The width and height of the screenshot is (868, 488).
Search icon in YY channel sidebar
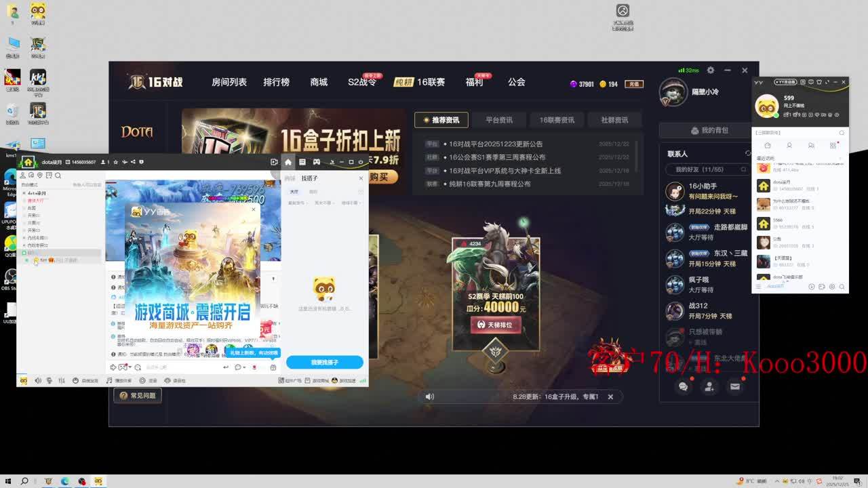[58, 176]
